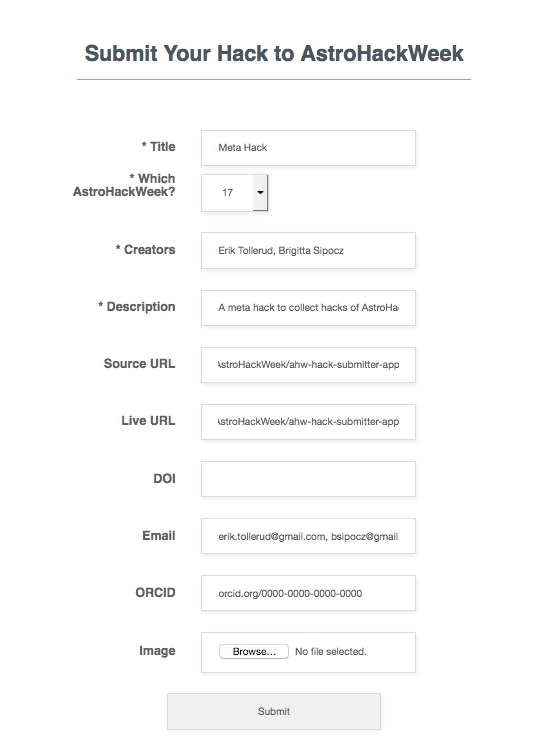The height and width of the screenshot is (748, 547).
Task: Submit the hack form
Action: pyautogui.click(x=274, y=711)
